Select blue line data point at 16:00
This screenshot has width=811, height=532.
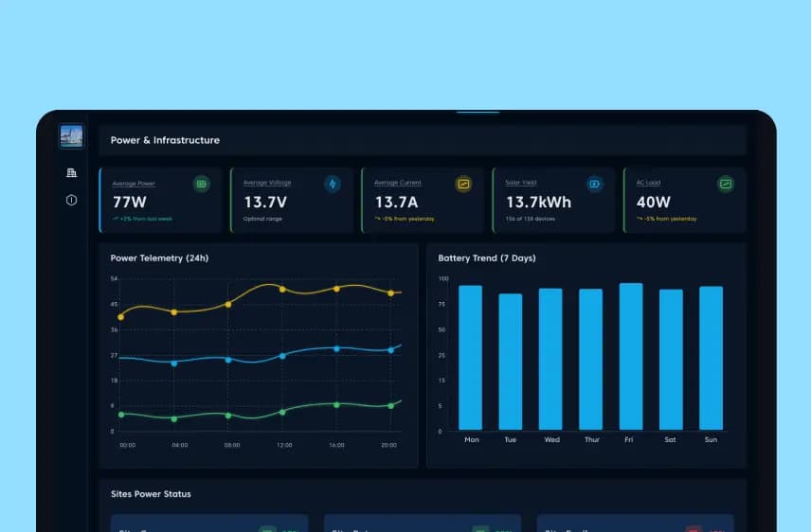pyautogui.click(x=336, y=349)
